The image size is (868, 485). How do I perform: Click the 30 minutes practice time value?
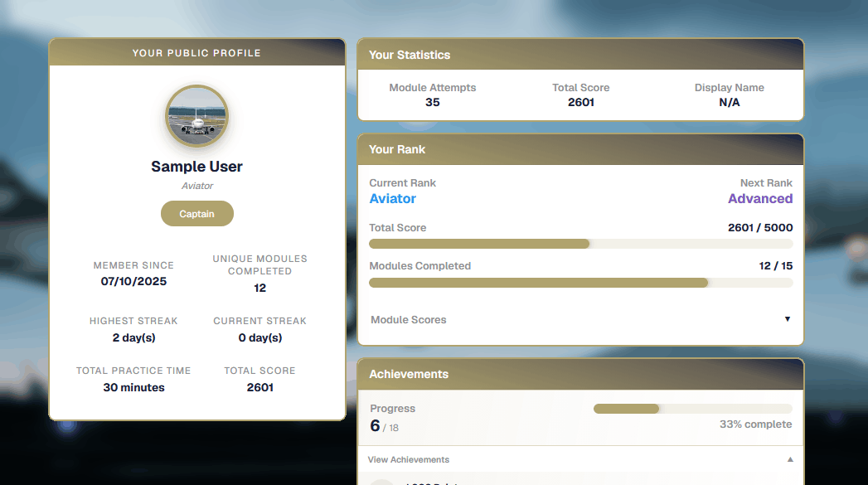[x=133, y=387]
